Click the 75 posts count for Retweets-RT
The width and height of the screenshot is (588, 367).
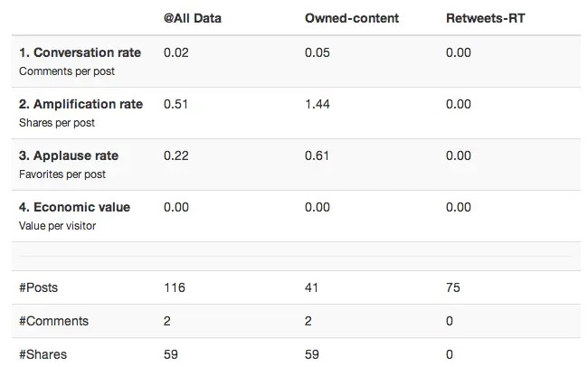453,287
